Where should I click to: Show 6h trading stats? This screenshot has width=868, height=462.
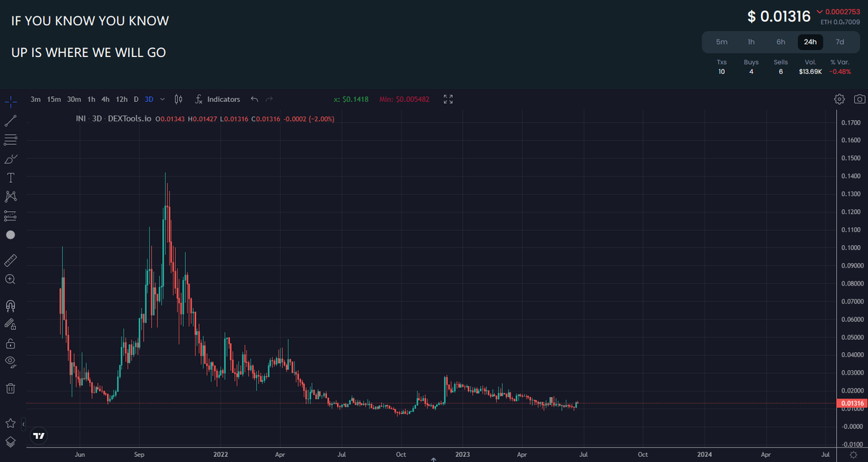(x=780, y=42)
